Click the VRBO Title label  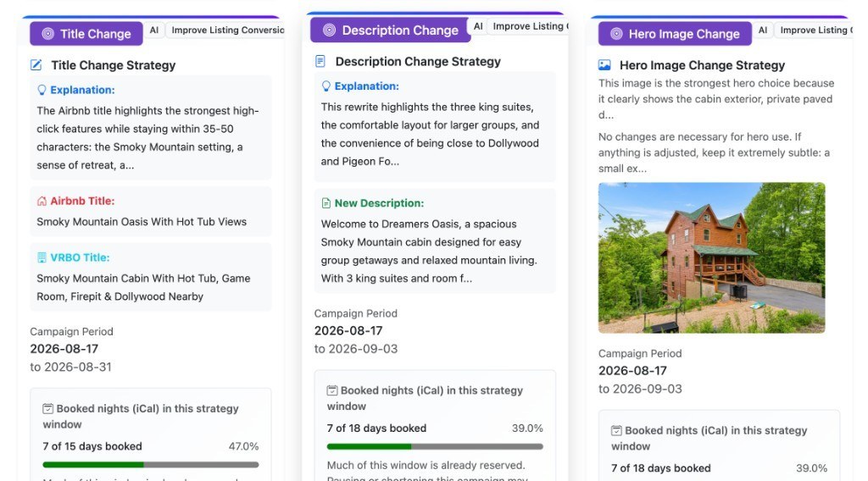coord(80,257)
